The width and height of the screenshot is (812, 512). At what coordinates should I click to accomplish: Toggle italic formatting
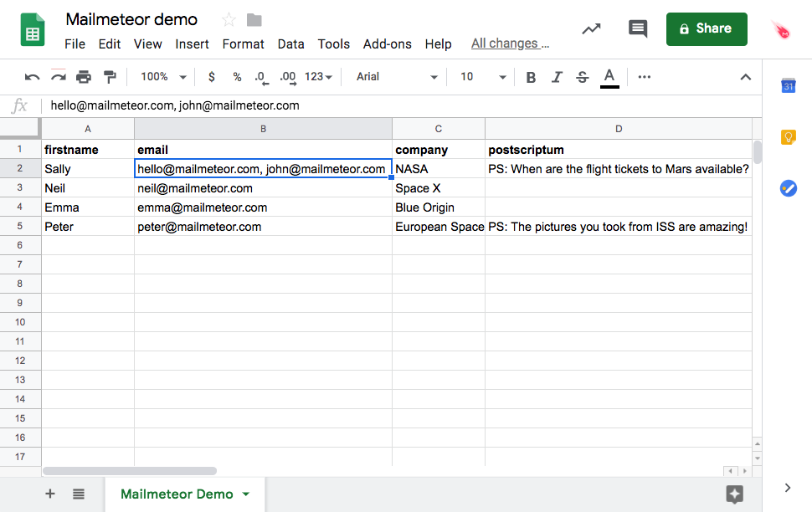coord(557,77)
